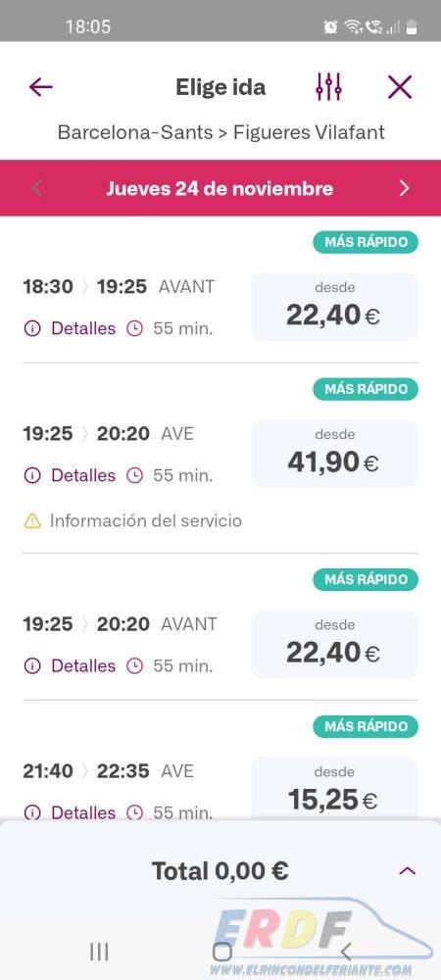Go to previous day arrow

tap(37, 188)
